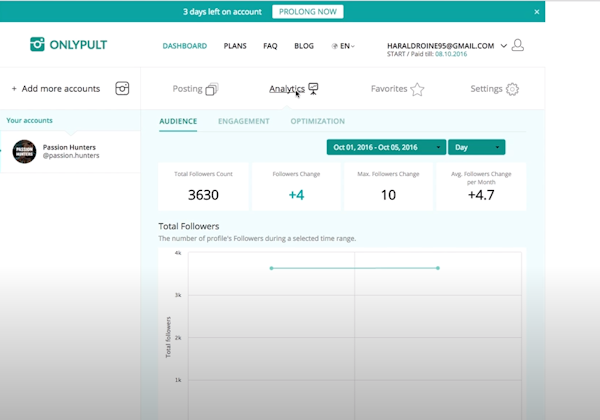600x420 pixels.
Task: Open the Day interval dropdown
Action: [476, 147]
